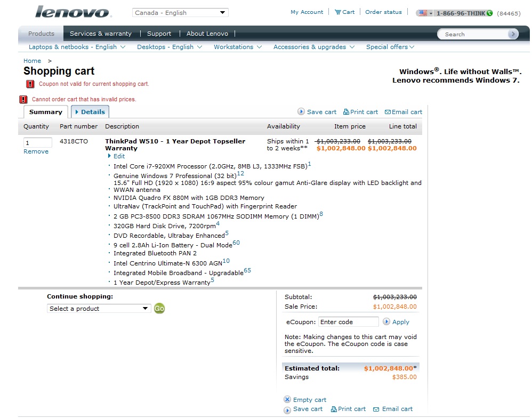Image resolution: width=532 pixels, height=419 pixels.
Task: Expand Workstations menu
Action: 238,47
